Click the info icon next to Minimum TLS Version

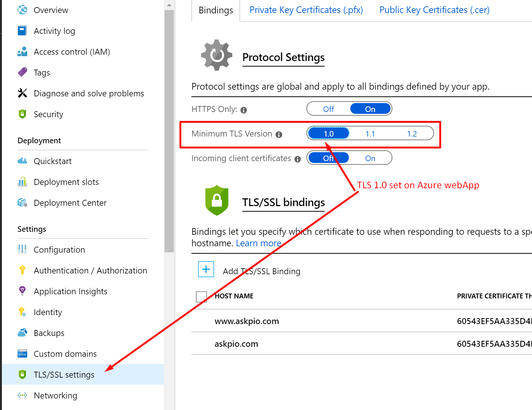click(279, 134)
